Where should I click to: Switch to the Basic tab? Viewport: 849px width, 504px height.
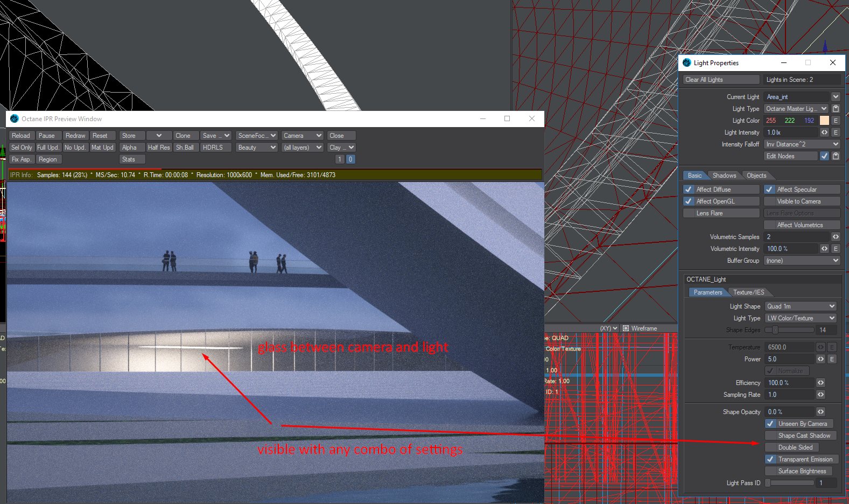[x=694, y=176]
